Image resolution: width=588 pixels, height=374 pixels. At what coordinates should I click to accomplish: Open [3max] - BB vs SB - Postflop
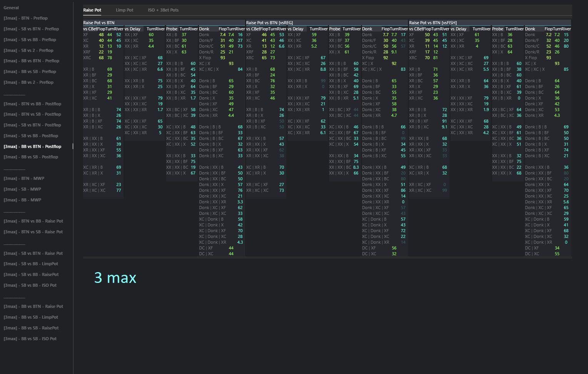[x=31, y=157]
